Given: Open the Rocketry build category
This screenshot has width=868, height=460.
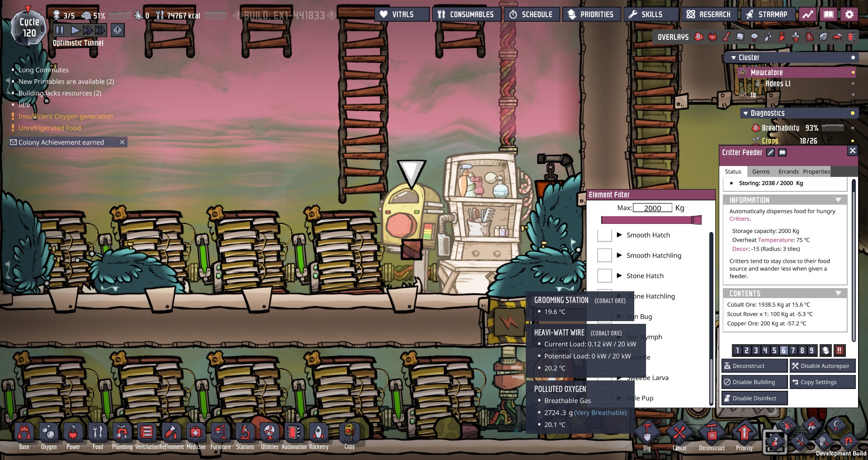Looking at the screenshot, I should (319, 436).
